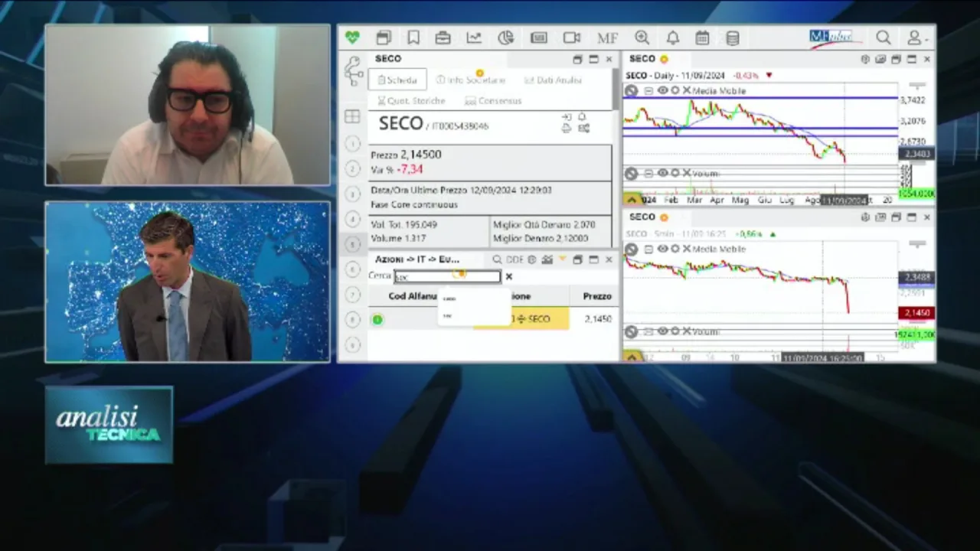Click scrollbar of the SECO scheda panel
Image resolution: width=980 pixels, height=551 pixels.
pyautogui.click(x=615, y=90)
